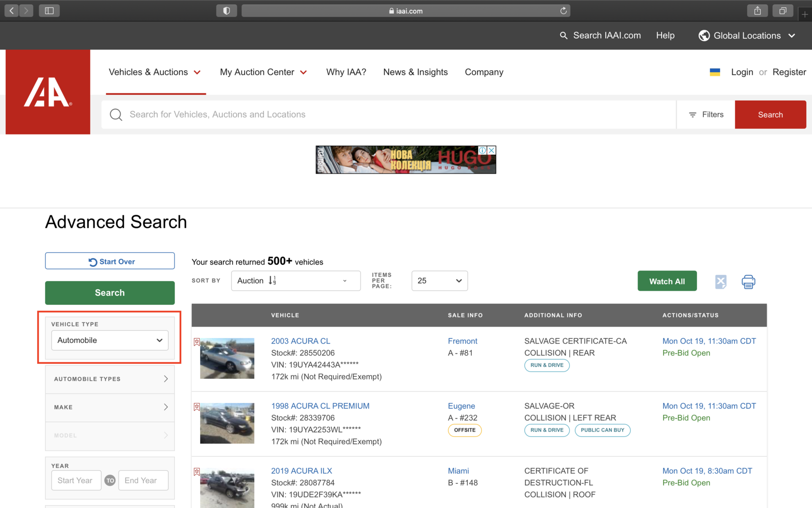
Task: Click the red Search button
Action: coord(770,115)
